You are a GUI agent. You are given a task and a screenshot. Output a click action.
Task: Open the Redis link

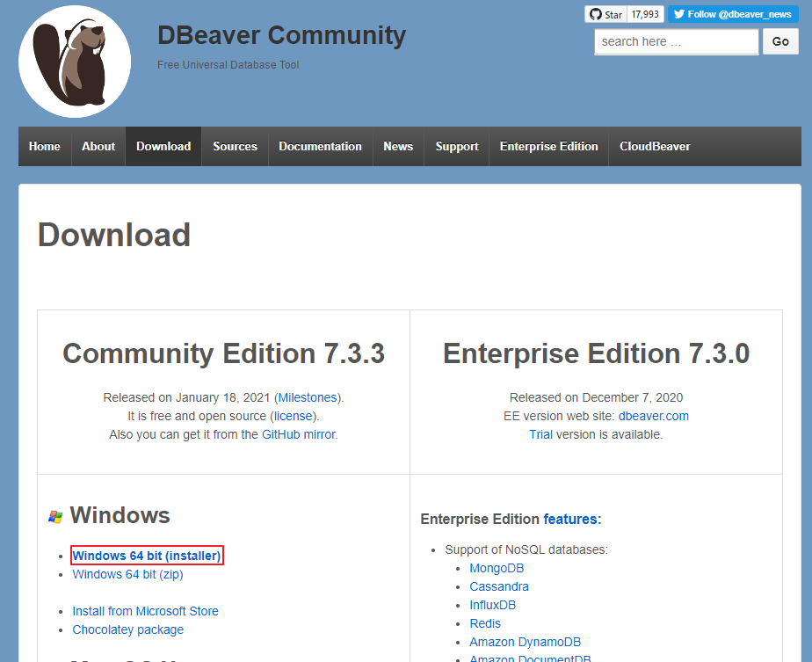tap(485, 623)
